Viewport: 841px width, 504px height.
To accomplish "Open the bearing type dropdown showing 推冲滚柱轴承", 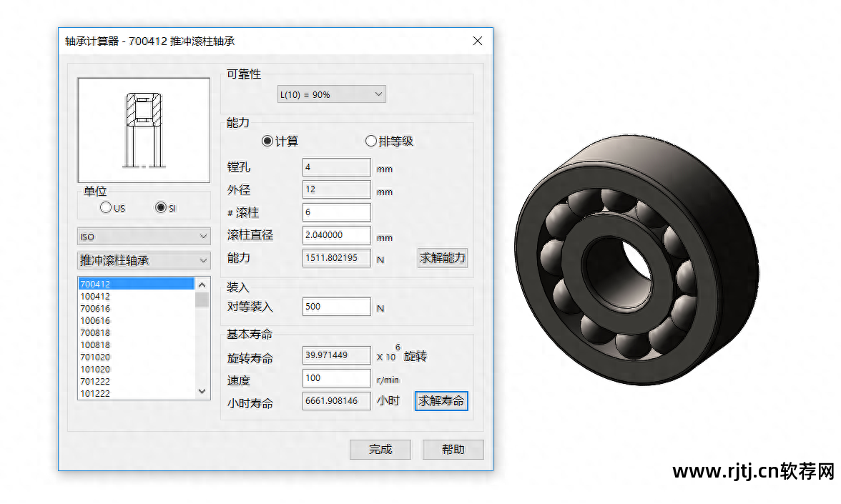I will 143,260.
